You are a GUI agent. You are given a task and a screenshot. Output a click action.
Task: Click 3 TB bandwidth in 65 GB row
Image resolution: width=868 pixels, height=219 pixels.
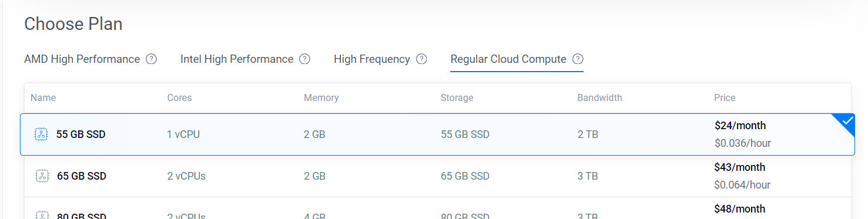pyautogui.click(x=588, y=176)
